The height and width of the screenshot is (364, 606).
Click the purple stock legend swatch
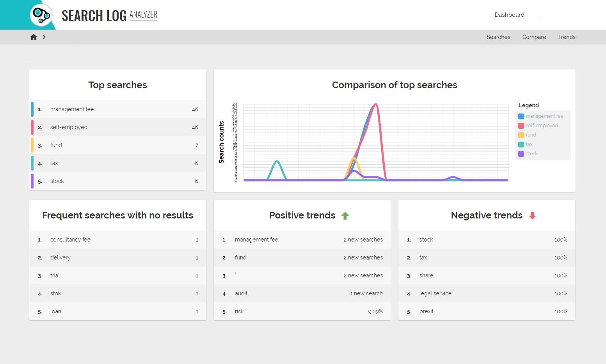coord(521,154)
